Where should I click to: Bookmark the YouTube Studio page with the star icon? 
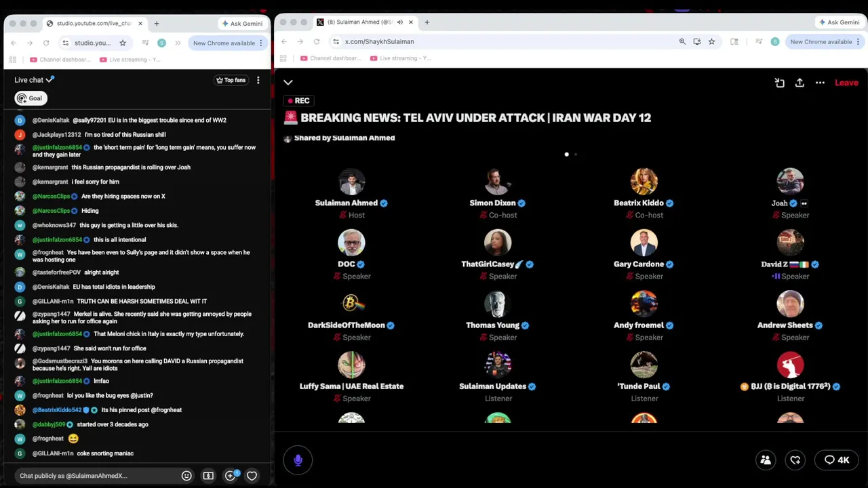pos(123,43)
